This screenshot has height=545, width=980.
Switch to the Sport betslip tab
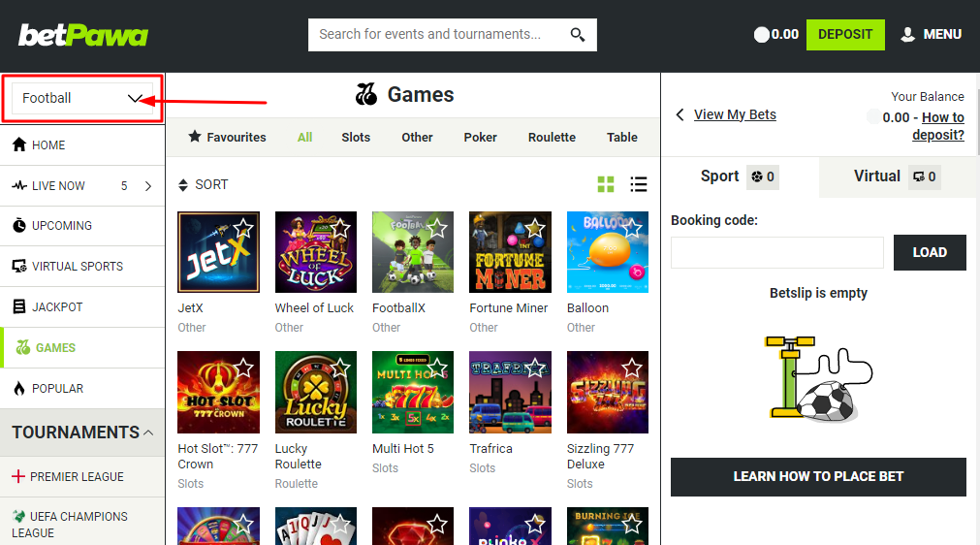(740, 176)
